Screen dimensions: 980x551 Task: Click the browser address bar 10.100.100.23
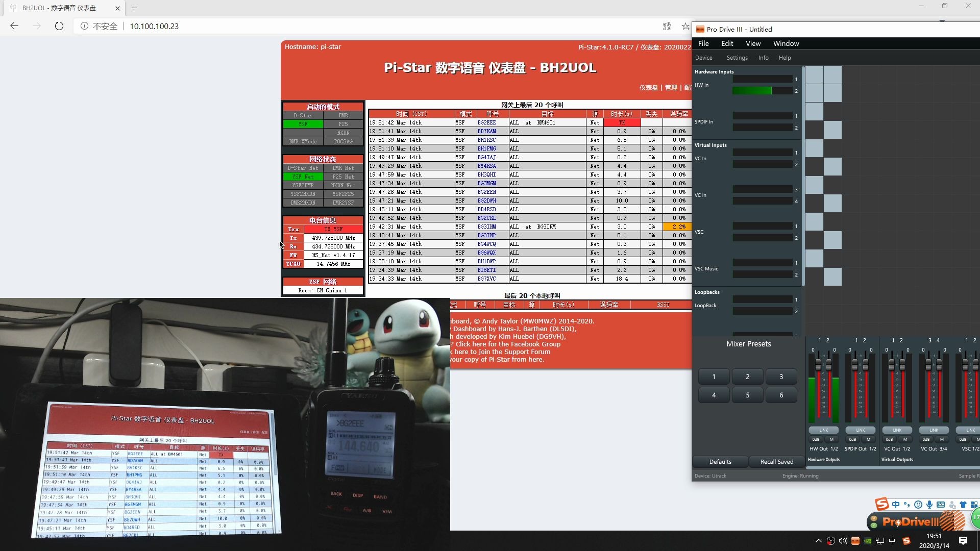(154, 26)
